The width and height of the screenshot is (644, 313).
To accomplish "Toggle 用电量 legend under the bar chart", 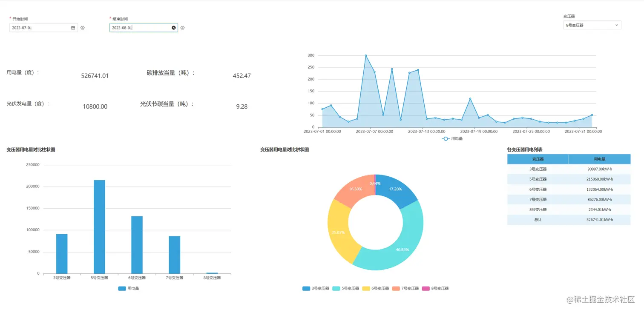I will (129, 288).
